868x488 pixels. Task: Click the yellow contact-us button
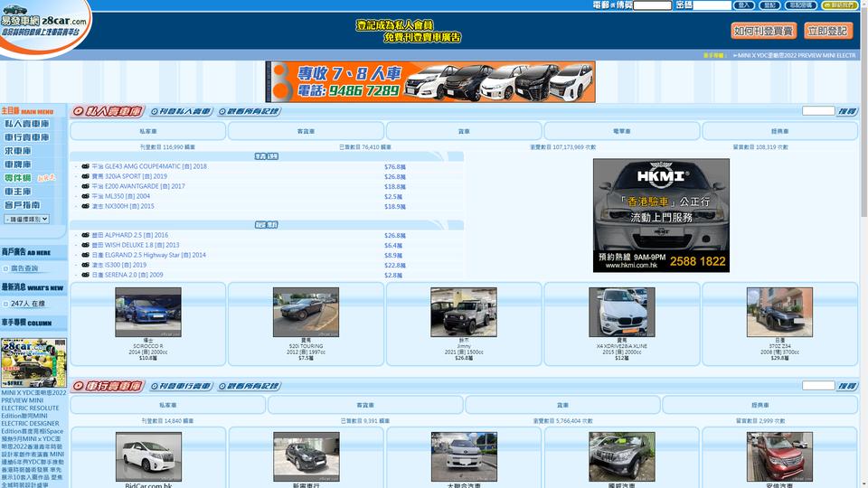pos(839,5)
